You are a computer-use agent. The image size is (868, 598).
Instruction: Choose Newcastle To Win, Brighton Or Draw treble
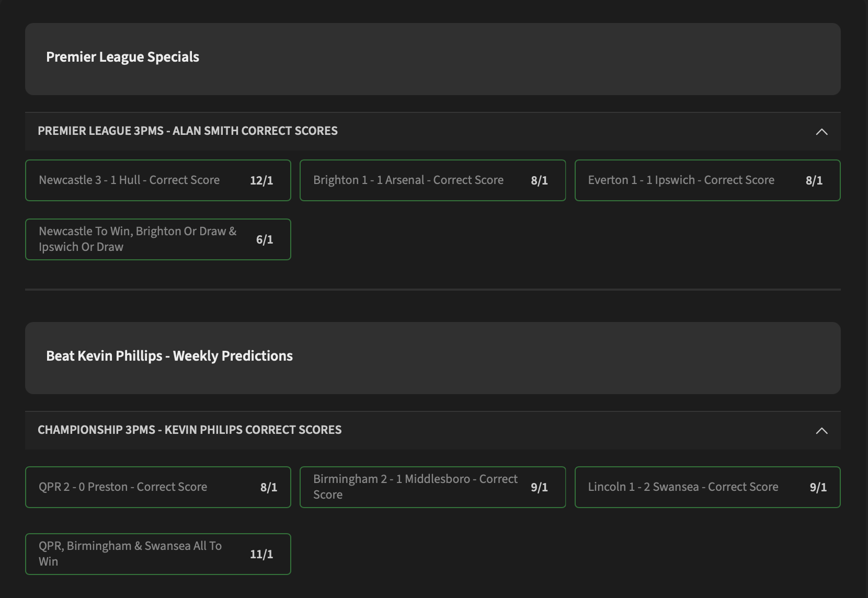pos(158,239)
